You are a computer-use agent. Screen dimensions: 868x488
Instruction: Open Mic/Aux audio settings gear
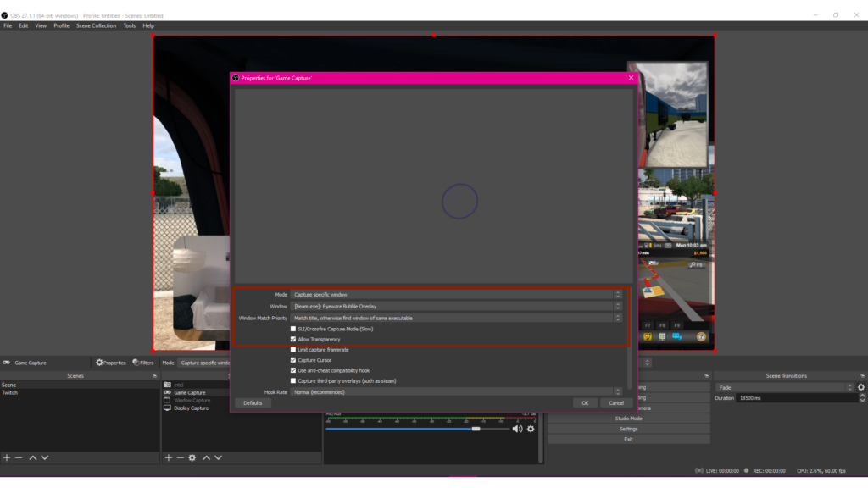pyautogui.click(x=531, y=429)
